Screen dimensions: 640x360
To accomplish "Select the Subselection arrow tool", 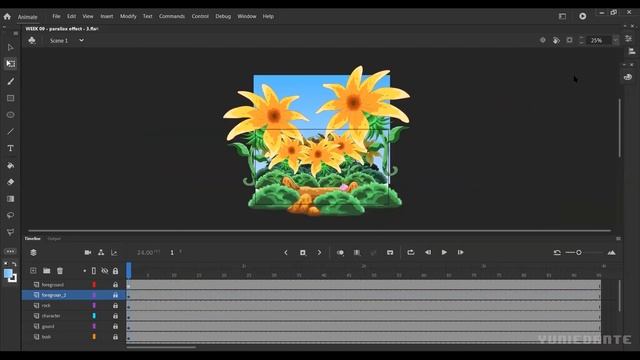I will click(11, 47).
